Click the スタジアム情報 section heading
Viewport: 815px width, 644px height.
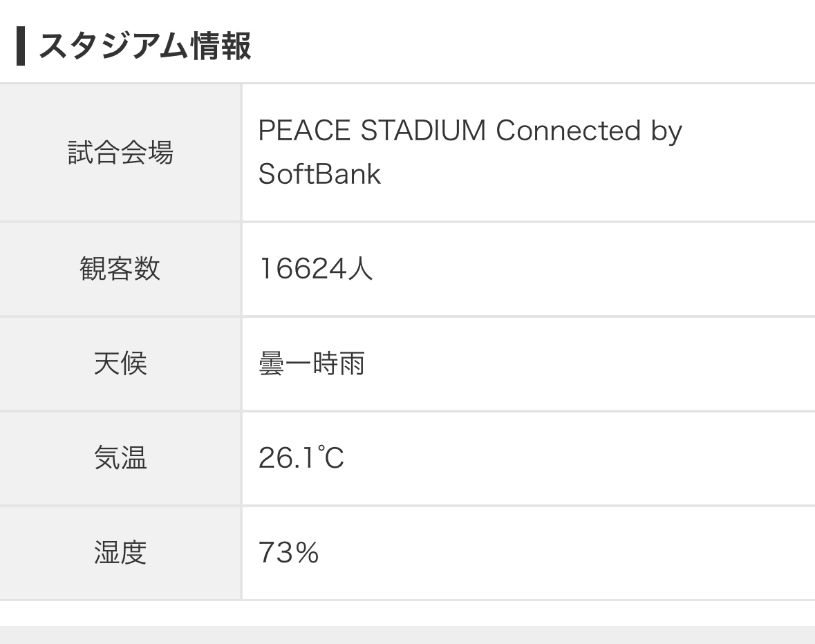click(x=144, y=46)
